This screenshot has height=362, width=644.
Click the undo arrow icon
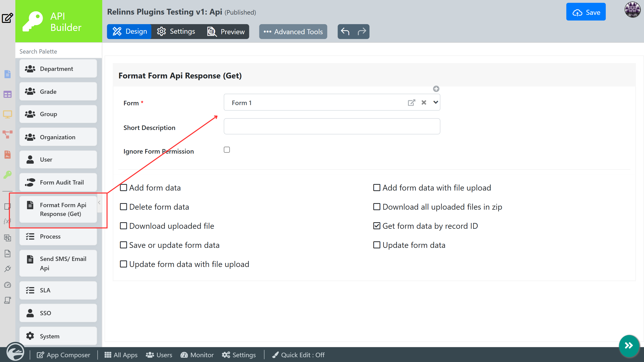[x=345, y=31]
